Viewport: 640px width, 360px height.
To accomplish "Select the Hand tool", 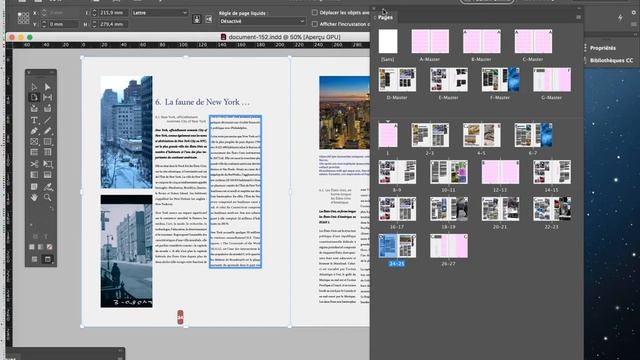I will (34, 198).
